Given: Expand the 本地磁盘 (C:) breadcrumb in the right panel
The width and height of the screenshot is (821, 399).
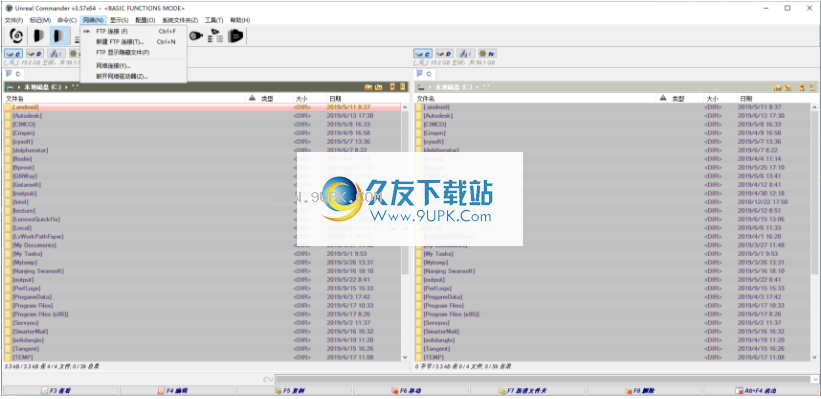Looking at the screenshot, I should tap(453, 87).
